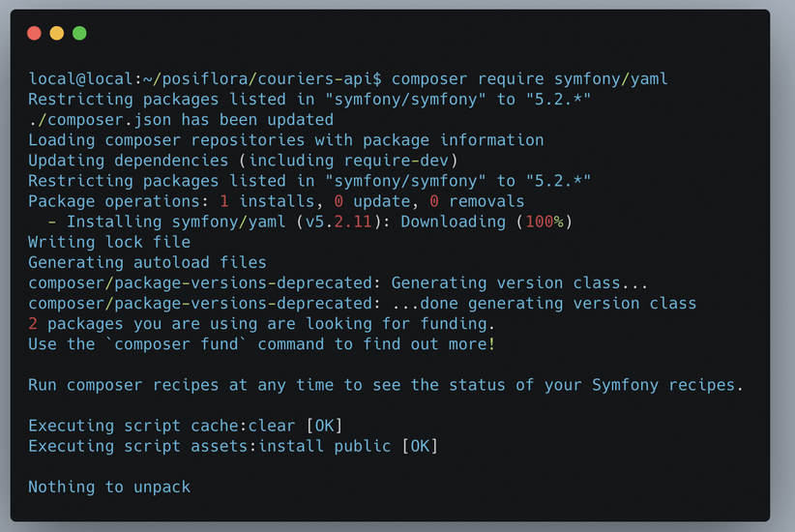Viewport: 795px width, 532px height.
Task: Click the 'v5.2.11' version text
Action: click(339, 222)
